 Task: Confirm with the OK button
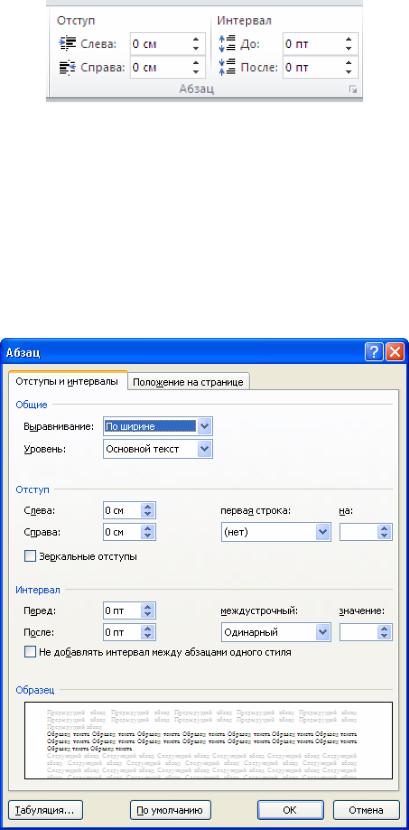[x=290, y=810]
